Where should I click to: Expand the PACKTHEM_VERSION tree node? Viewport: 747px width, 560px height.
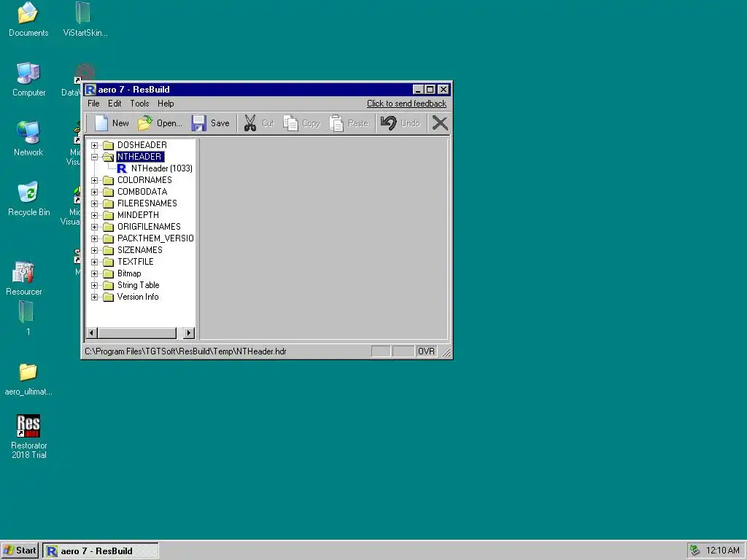click(x=94, y=238)
